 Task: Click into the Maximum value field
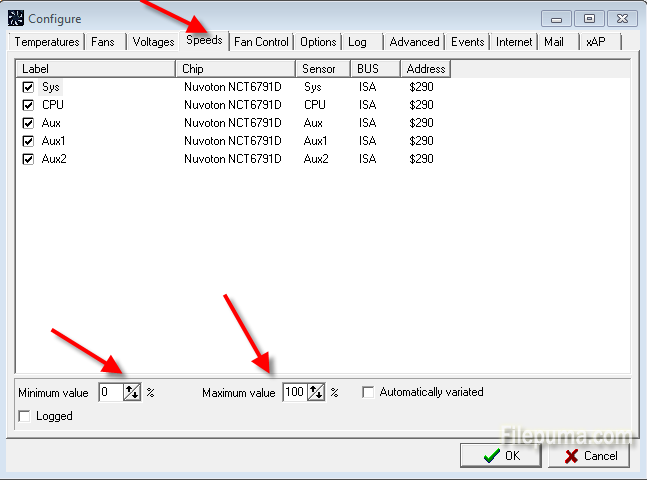295,392
